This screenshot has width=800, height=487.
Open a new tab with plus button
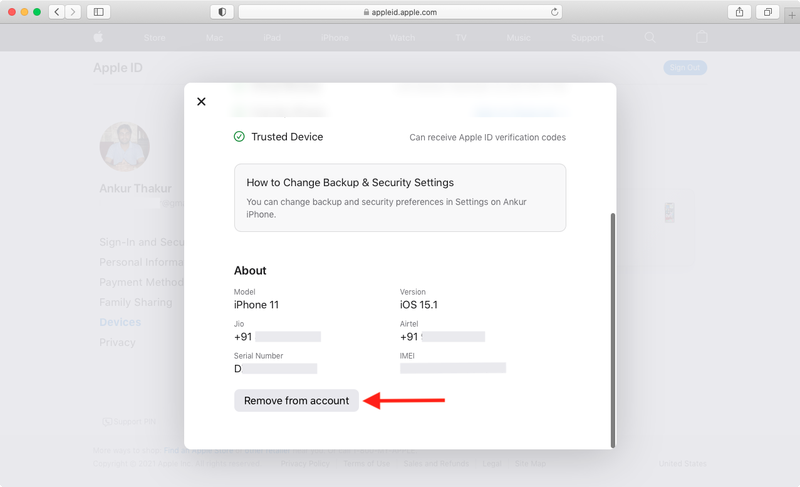pyautogui.click(x=792, y=15)
